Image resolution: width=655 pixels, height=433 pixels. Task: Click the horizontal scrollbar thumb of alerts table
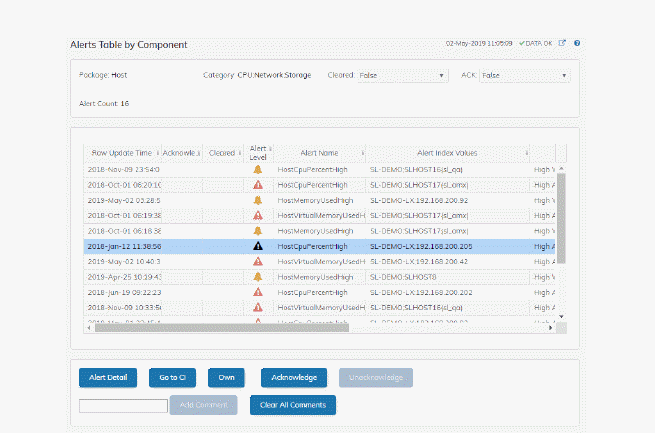[x=222, y=328]
